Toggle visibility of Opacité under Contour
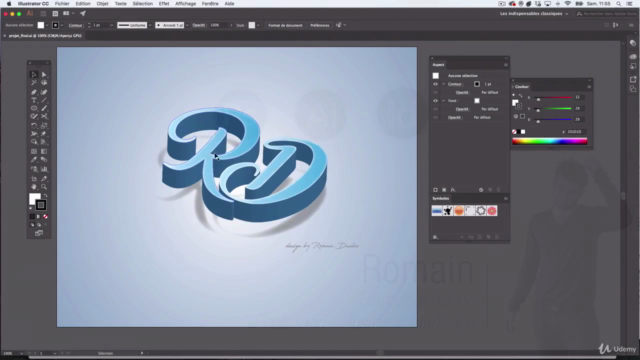Screen dimensions: 640x360 click(435, 93)
